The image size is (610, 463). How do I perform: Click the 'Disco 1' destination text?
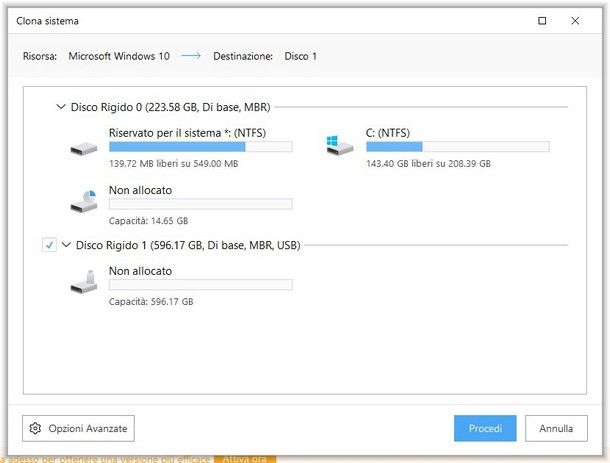pyautogui.click(x=301, y=56)
